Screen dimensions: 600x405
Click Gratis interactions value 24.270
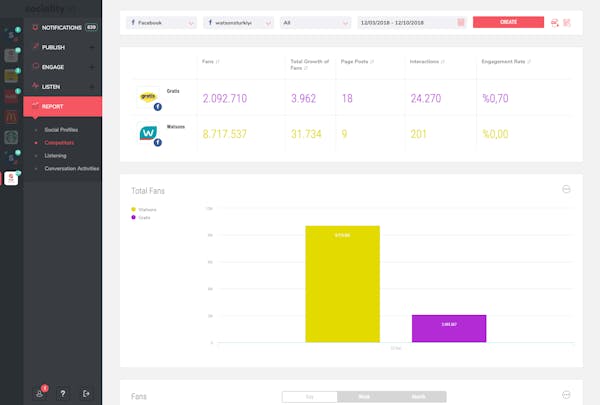[x=426, y=98]
